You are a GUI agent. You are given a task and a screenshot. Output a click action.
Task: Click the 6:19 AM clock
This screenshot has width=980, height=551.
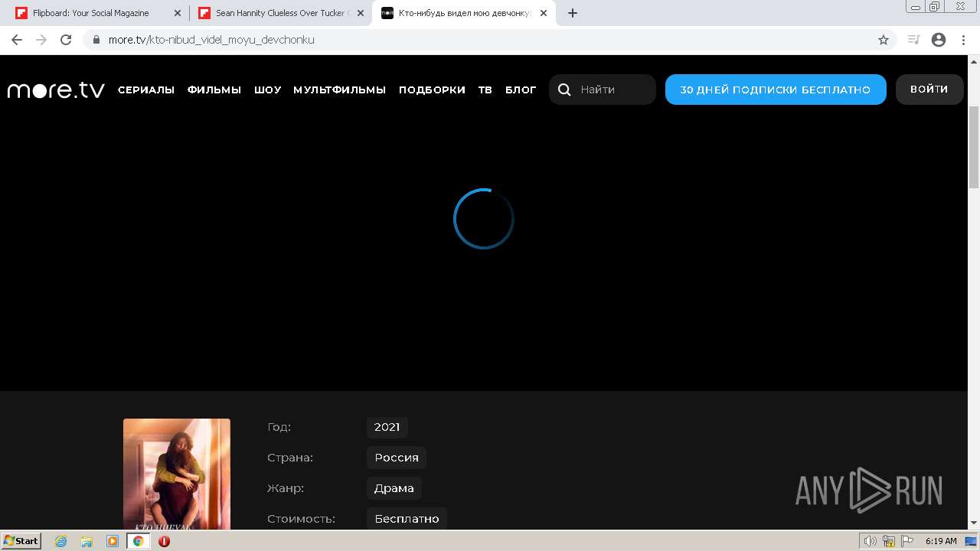click(941, 541)
